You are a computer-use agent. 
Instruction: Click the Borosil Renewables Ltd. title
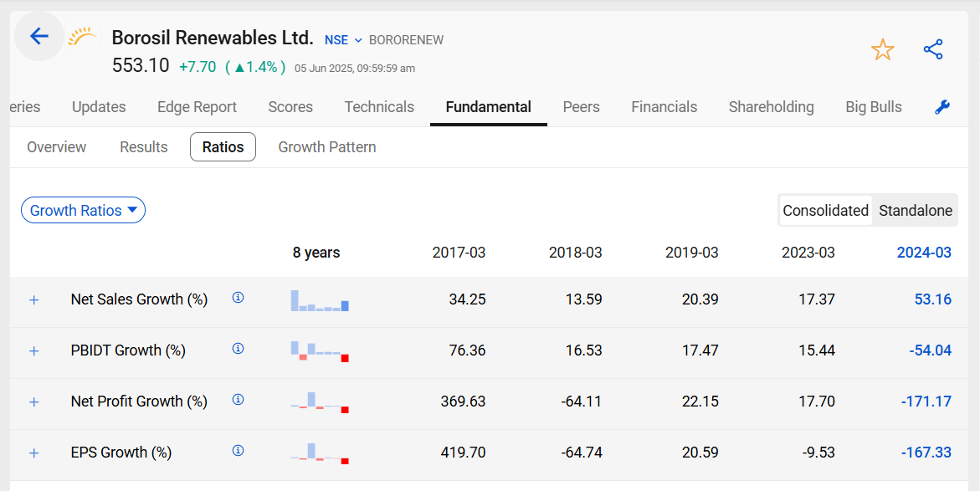pyautogui.click(x=213, y=38)
